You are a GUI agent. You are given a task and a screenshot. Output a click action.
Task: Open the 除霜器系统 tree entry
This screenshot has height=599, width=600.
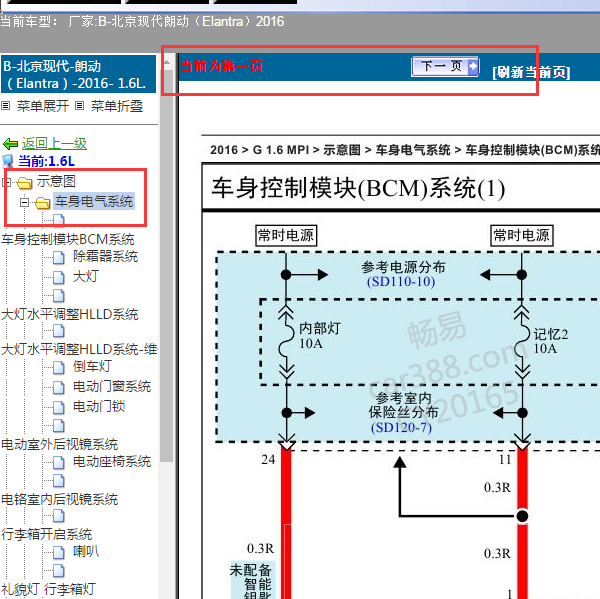click(105, 256)
